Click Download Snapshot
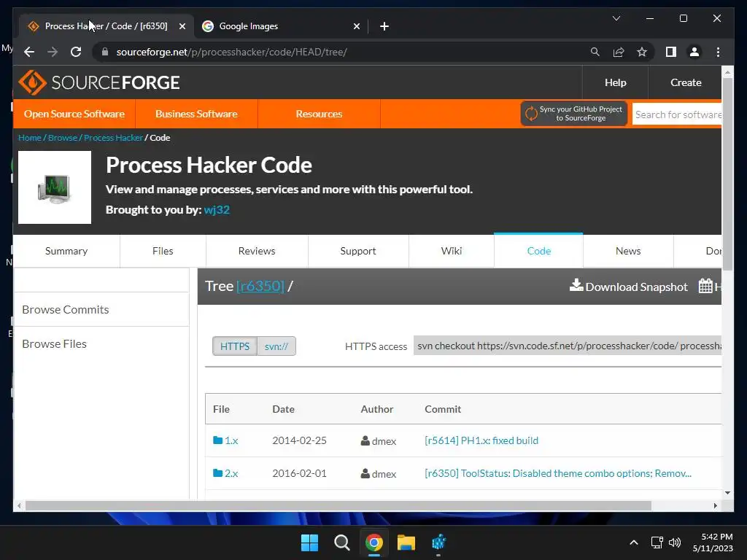The width and height of the screenshot is (747, 560). (x=629, y=286)
